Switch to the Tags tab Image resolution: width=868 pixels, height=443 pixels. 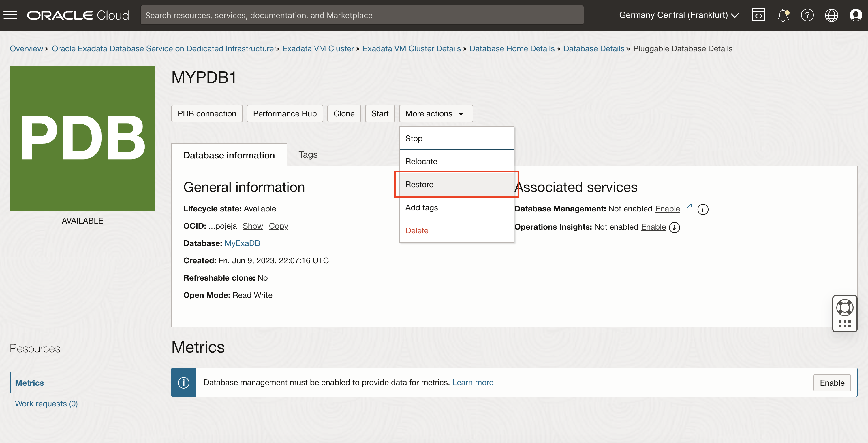pyautogui.click(x=308, y=154)
